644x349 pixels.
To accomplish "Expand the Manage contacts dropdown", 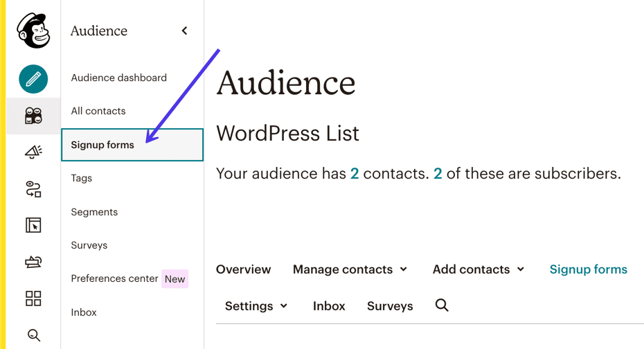I will click(x=350, y=269).
